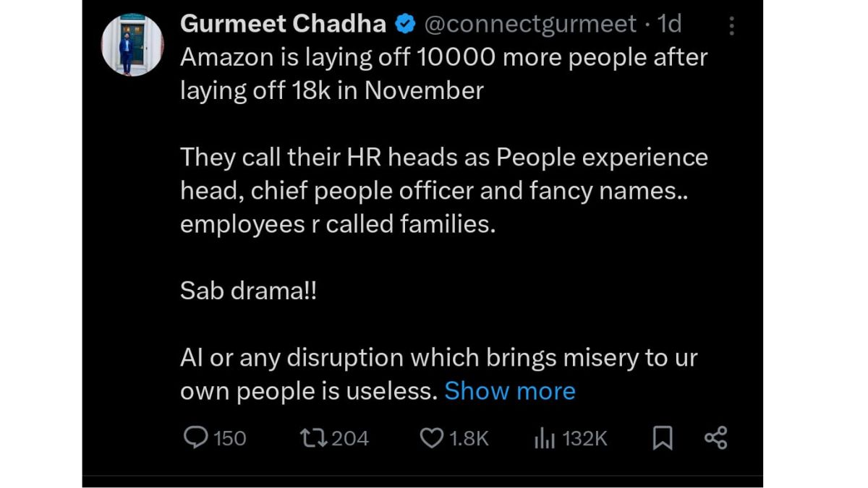The width and height of the screenshot is (868, 488).
Task: Click the @connectgurmeet handle
Action: click(x=531, y=25)
